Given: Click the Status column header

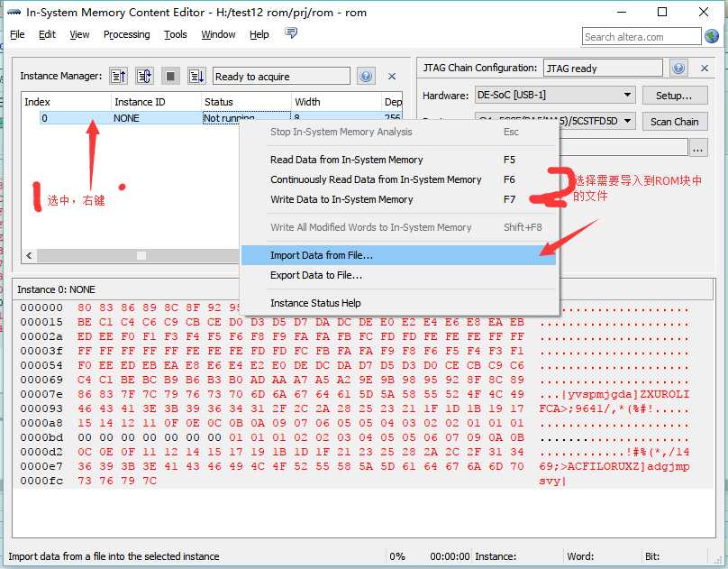Looking at the screenshot, I should [246, 102].
